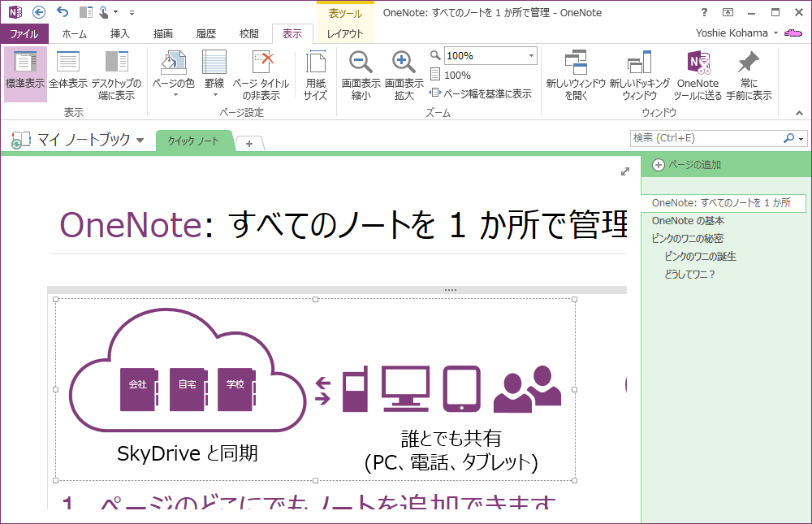The width and height of the screenshot is (812, 524).
Task: Open 新しいドッキング ウィンドウ
Action: pos(640,74)
